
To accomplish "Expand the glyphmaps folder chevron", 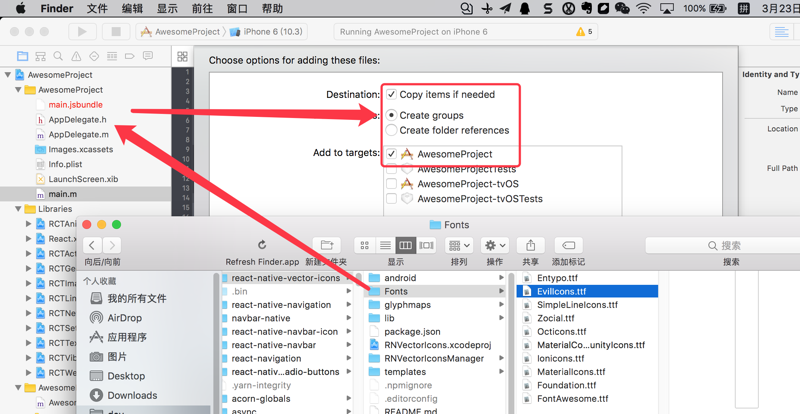I will pos(501,305).
